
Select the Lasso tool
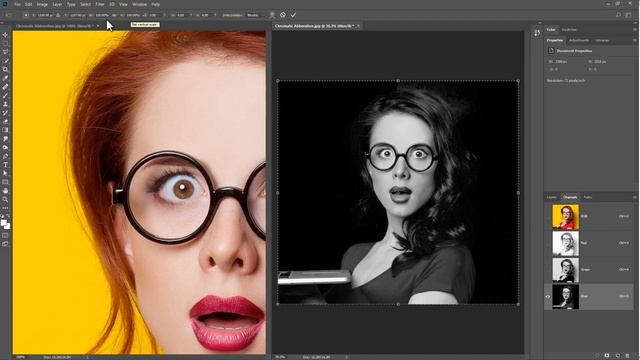[5, 52]
